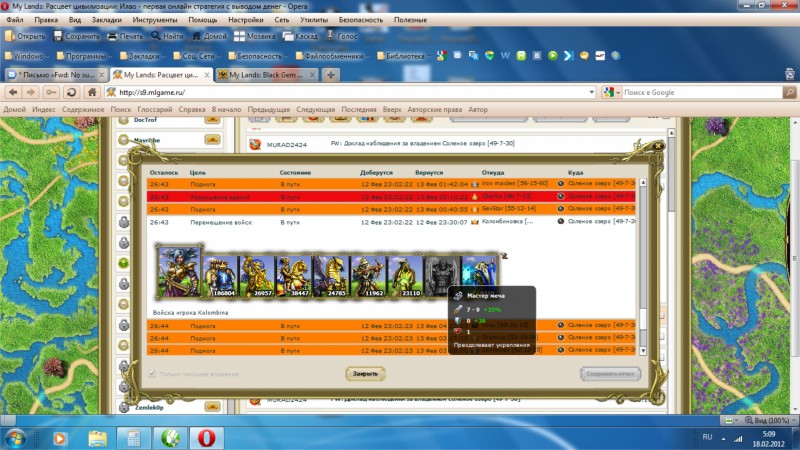The image size is (800, 450).
Task: Click the Поиск в Google search field
Action: 702,92
